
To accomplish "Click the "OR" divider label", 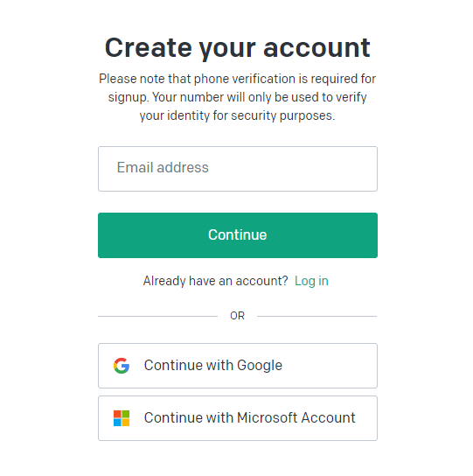I will click(237, 316).
